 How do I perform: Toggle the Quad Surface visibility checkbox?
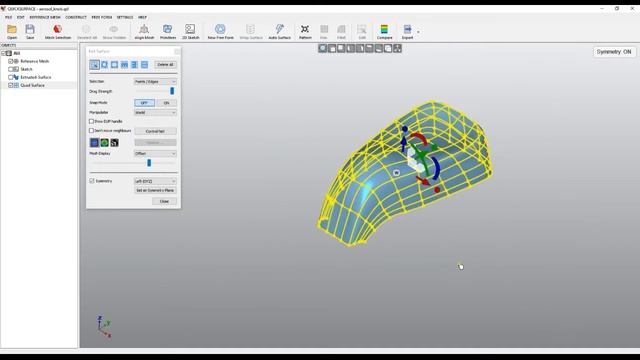(x=11, y=85)
